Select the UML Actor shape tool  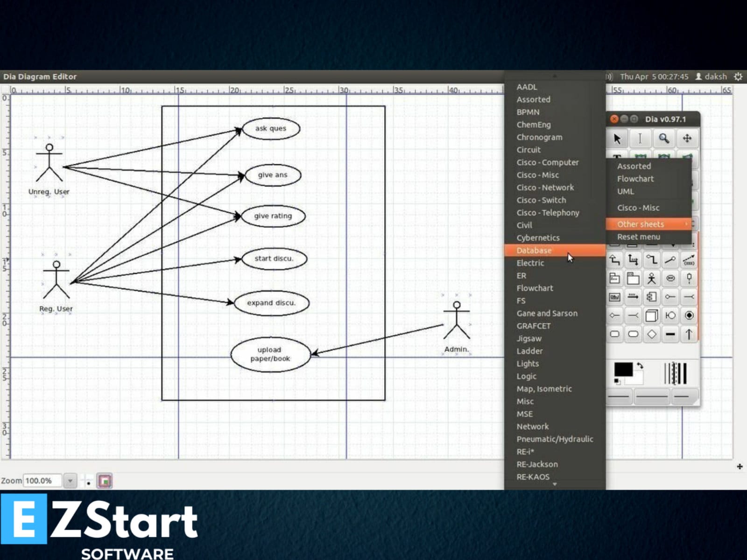pos(652,278)
